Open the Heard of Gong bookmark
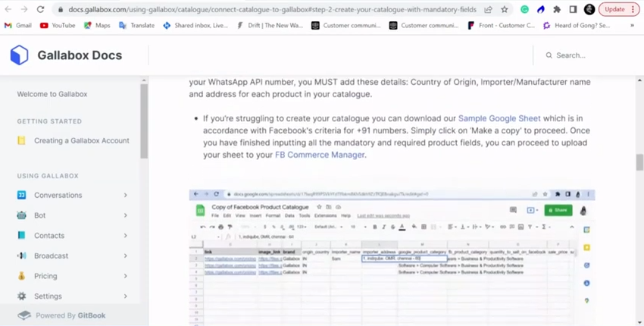This screenshot has width=644, height=326. point(577,25)
